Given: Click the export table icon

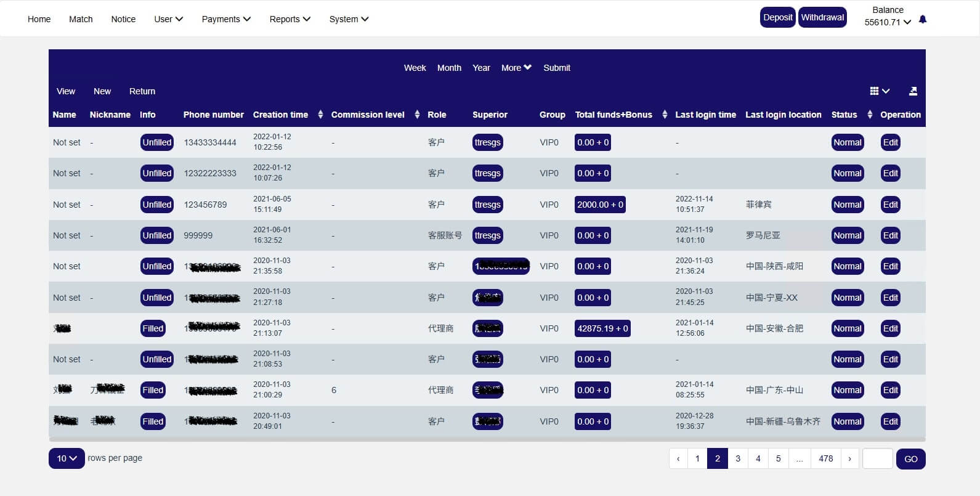Looking at the screenshot, I should (x=913, y=91).
